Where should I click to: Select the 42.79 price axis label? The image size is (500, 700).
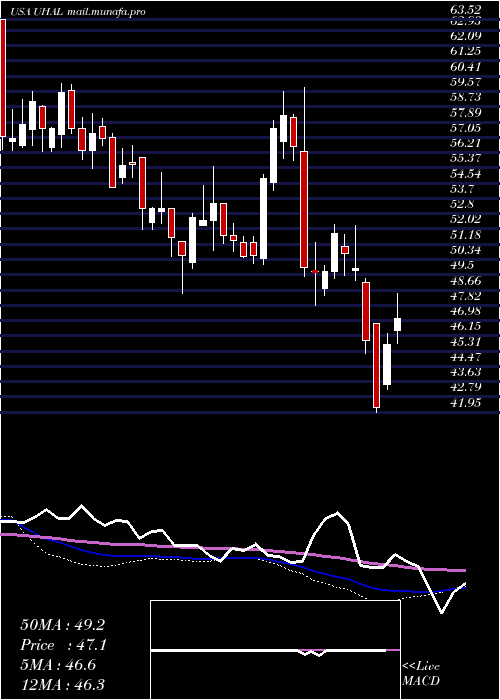pos(466,388)
